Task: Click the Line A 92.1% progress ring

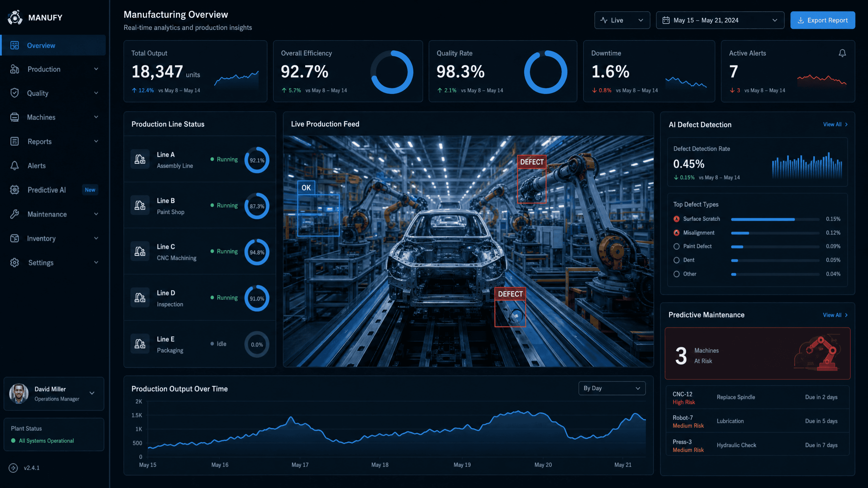Action: [x=257, y=160]
